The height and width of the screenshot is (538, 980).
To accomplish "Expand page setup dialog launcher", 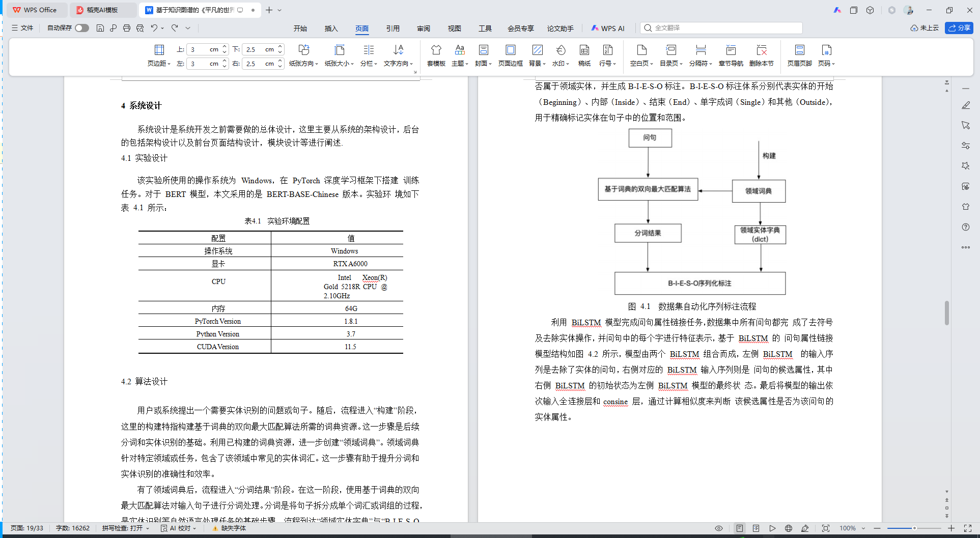I will coord(415,72).
